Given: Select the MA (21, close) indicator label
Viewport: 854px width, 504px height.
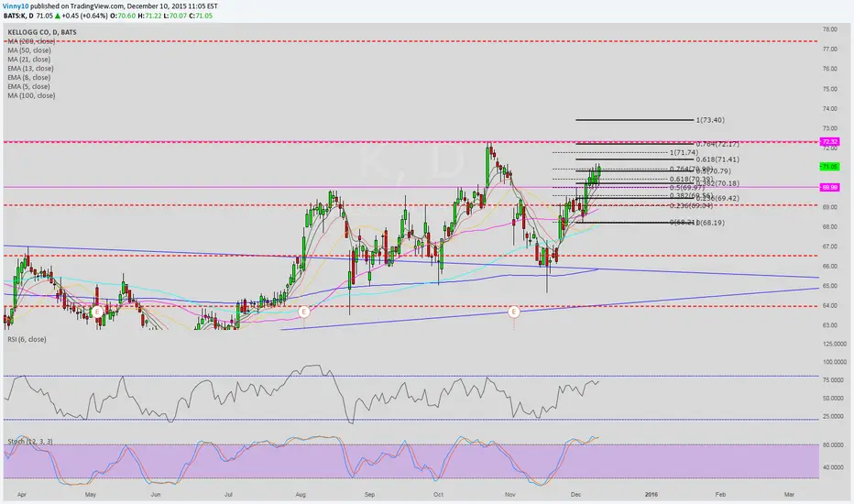Looking at the screenshot, I should (29, 60).
